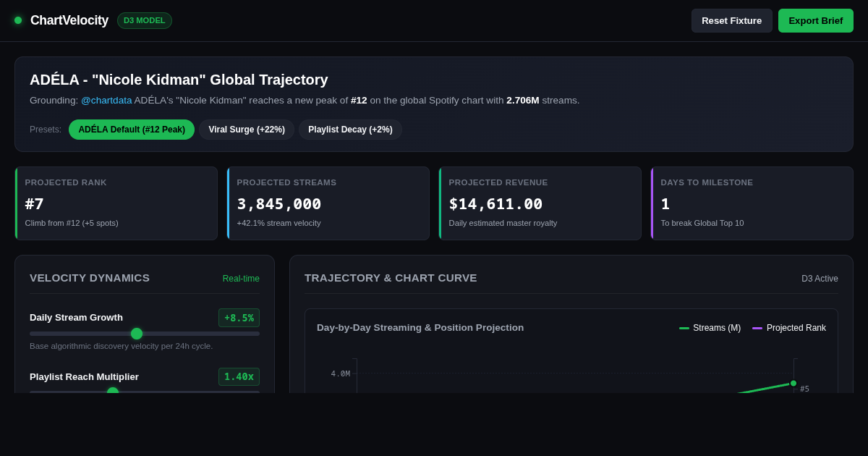This screenshot has width=868, height=456.
Task: Click the +42.1% stream velocity text
Action: tap(278, 223)
